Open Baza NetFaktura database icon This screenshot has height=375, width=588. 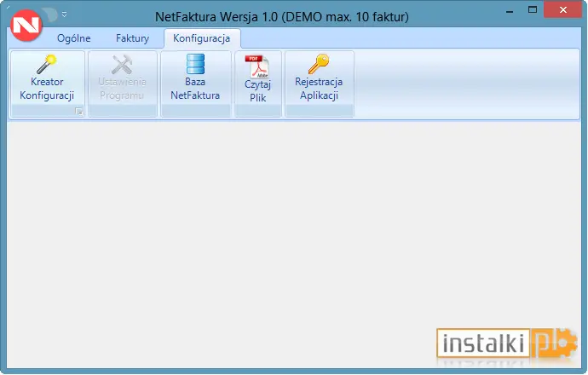click(x=195, y=64)
